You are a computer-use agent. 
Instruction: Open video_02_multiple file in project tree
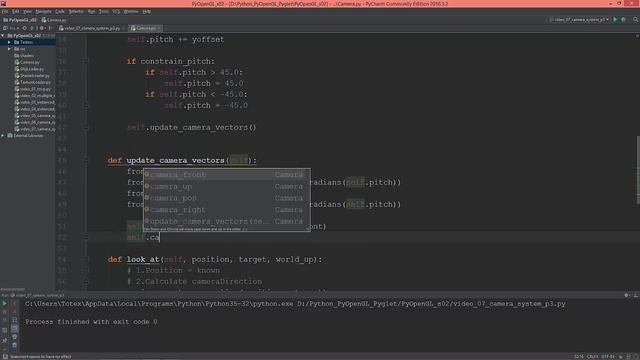coord(35,96)
